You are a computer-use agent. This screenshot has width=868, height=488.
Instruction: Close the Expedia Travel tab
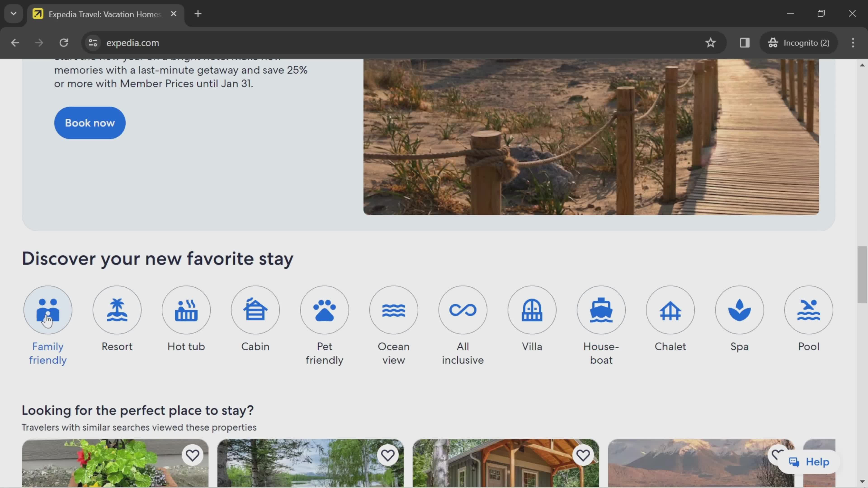174,14
